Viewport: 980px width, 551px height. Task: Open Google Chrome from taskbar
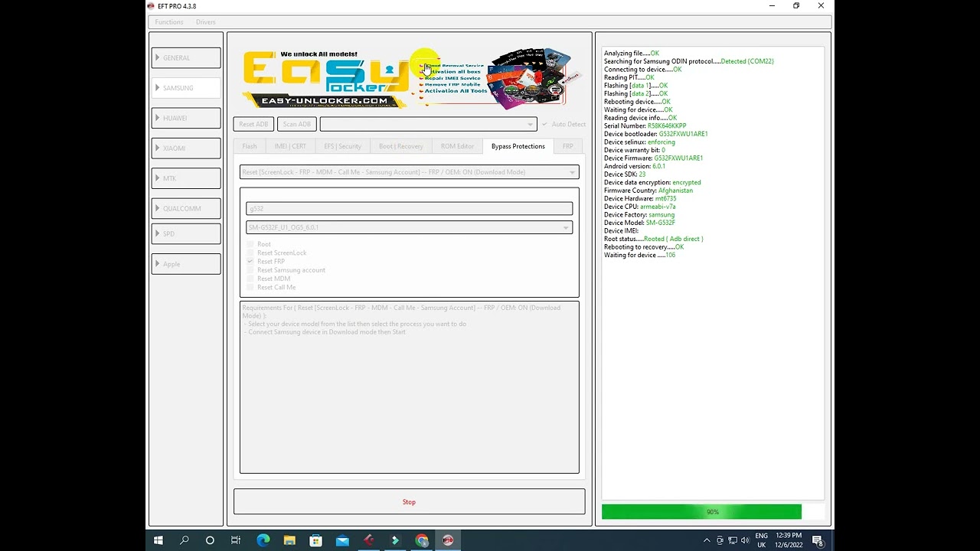click(x=422, y=540)
